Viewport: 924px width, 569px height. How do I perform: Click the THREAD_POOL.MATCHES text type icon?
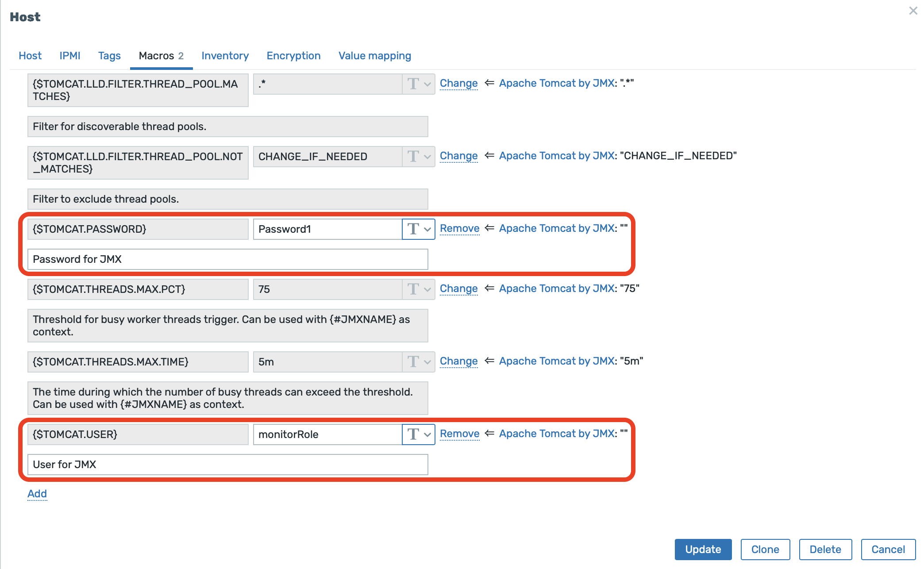(x=413, y=84)
